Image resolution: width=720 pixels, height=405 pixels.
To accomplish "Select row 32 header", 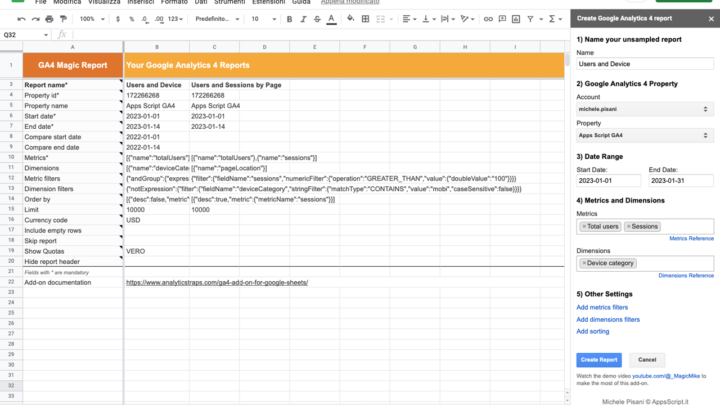I will point(11,386).
